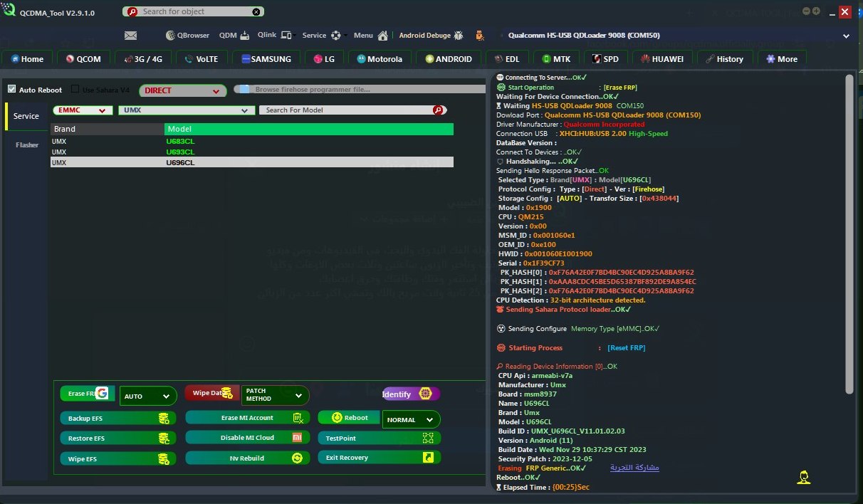
Task: Open the DIRECT protocol dropdown
Action: pos(182,90)
